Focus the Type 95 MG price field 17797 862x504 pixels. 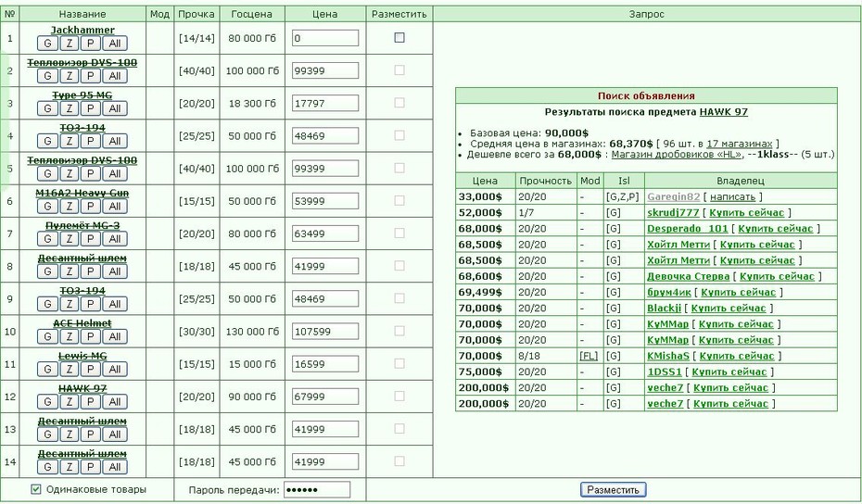[x=325, y=103]
